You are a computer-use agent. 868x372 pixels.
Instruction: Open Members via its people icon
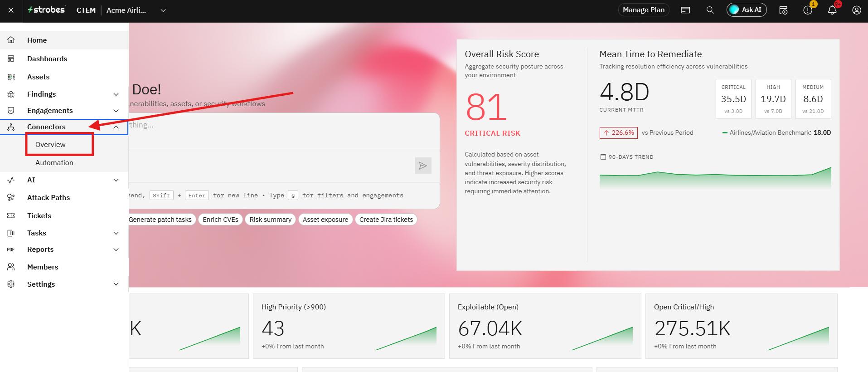pyautogui.click(x=11, y=267)
